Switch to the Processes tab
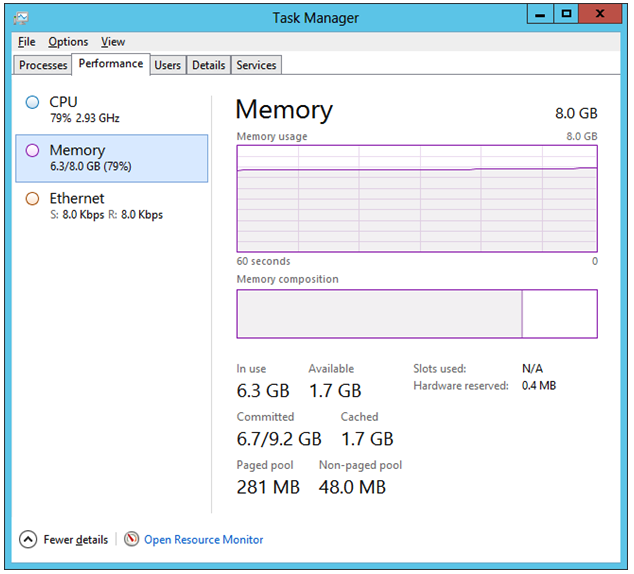This screenshot has width=634, height=574. [43, 65]
